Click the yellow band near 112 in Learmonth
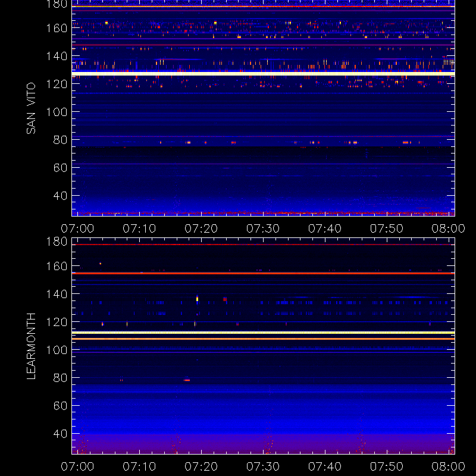476x476 pixels. pos(263,333)
